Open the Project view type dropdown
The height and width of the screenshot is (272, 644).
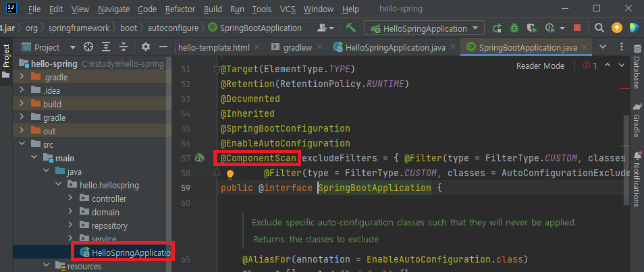pos(73,48)
